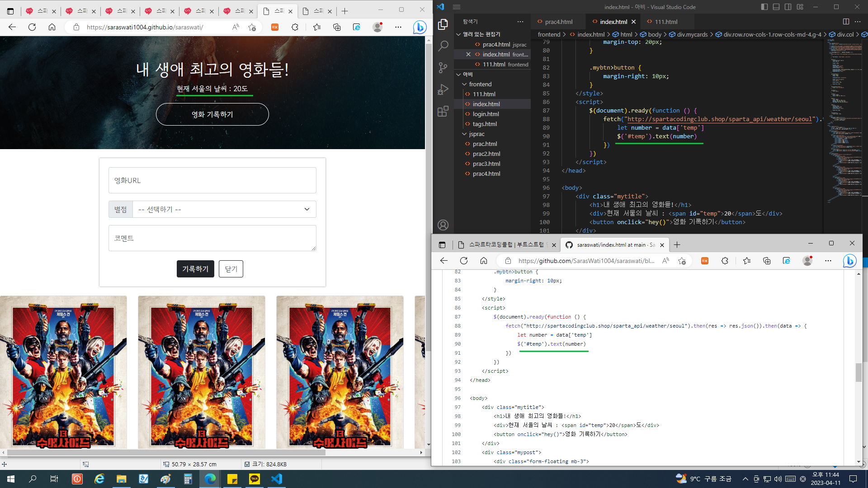Image resolution: width=868 pixels, height=488 pixels.
Task: Select the third movie poster card
Action: click(340, 372)
